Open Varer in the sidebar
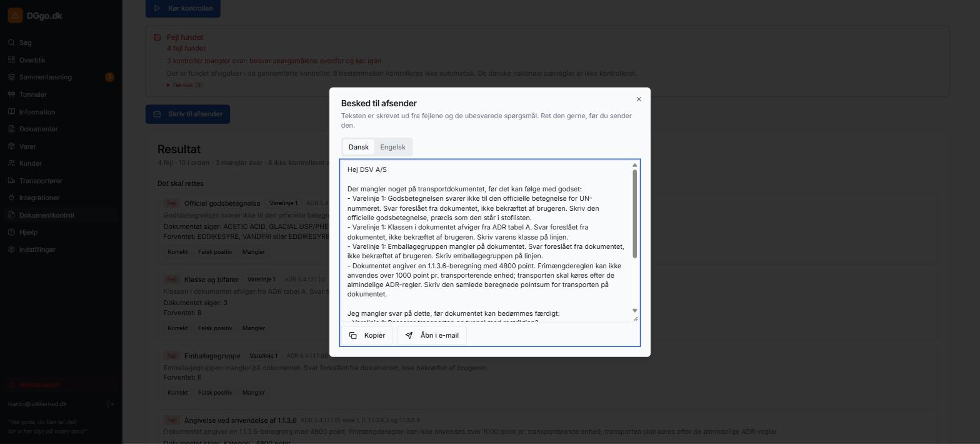The height and width of the screenshot is (444, 980). pyautogui.click(x=61, y=146)
